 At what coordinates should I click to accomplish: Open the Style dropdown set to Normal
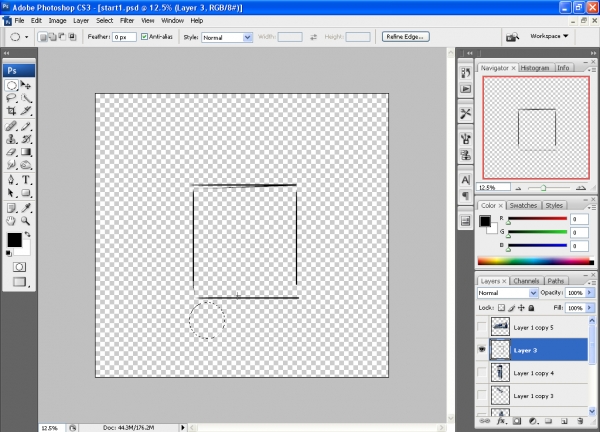(x=227, y=37)
